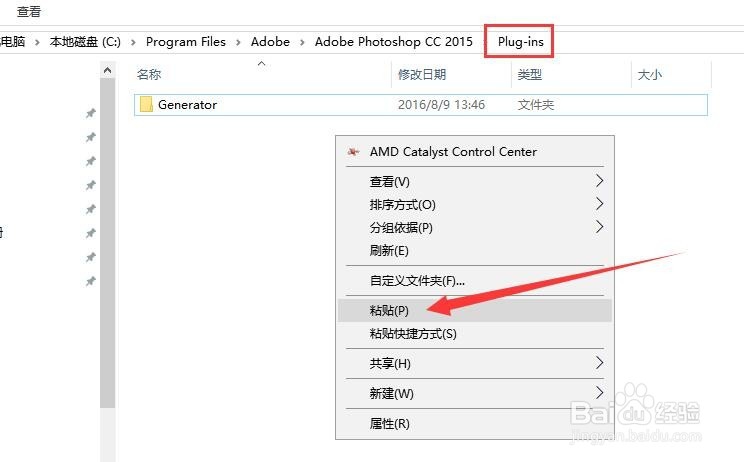Screen dimensions: 744x462
Task: Open the 共享(H) submenu
Action: tap(474, 364)
